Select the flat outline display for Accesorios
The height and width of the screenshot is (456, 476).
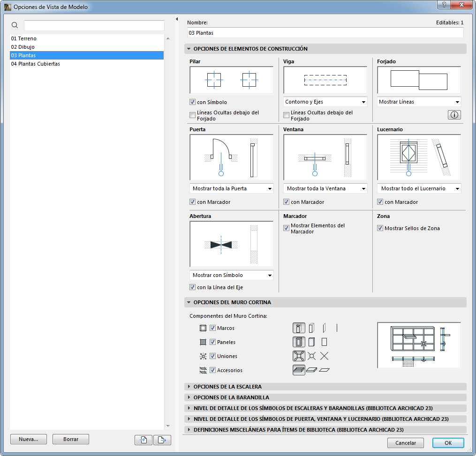[x=325, y=370]
